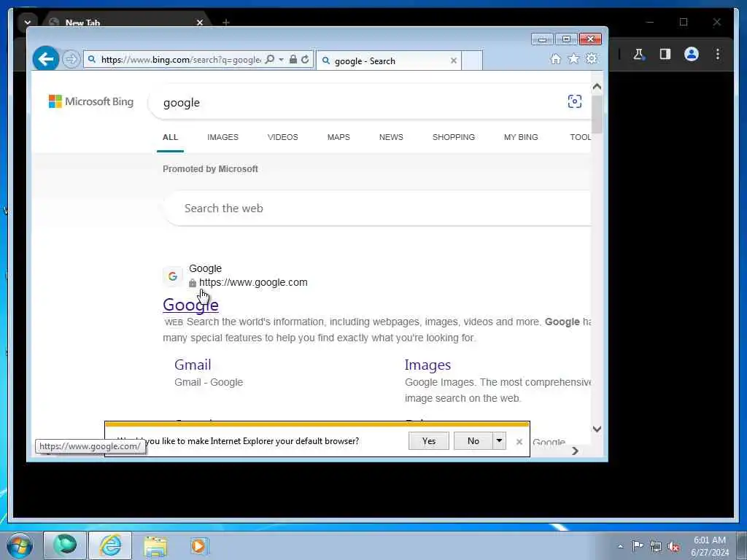Image resolution: width=747 pixels, height=560 pixels.
Task: Minimize the Internet Explorer window
Action: pyautogui.click(x=542, y=39)
